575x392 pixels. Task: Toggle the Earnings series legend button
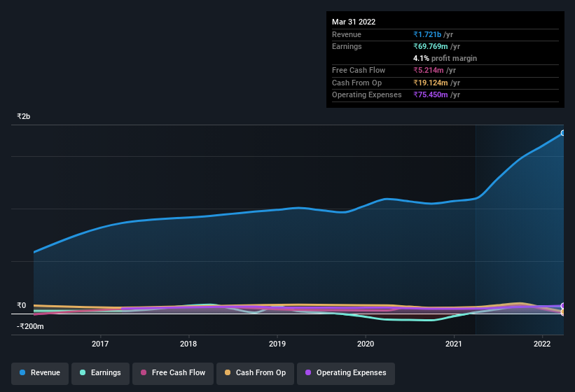click(x=100, y=373)
